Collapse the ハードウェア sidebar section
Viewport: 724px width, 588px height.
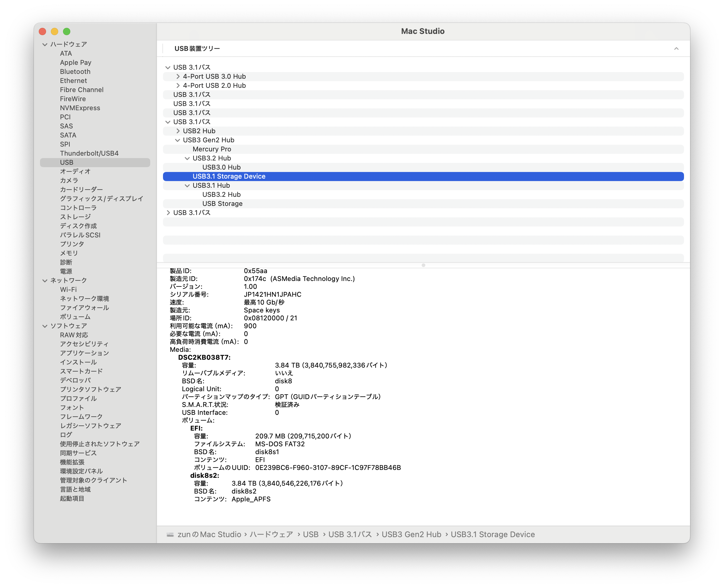click(x=45, y=45)
